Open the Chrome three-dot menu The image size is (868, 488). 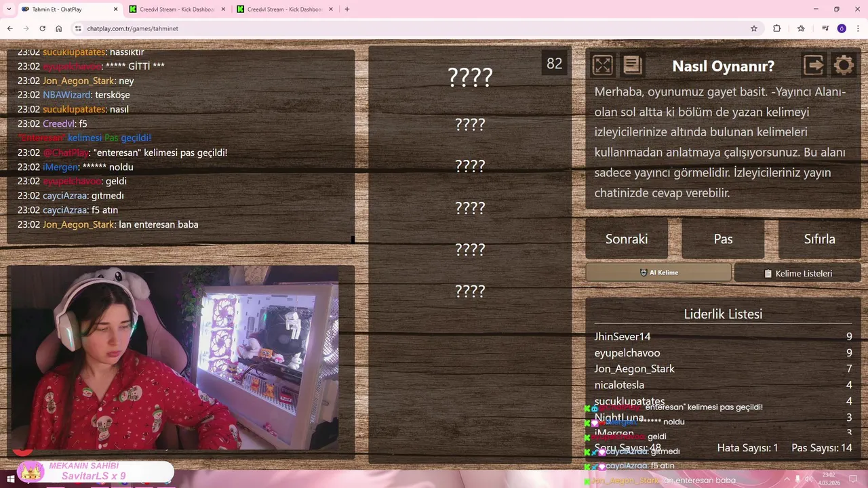pos(858,28)
